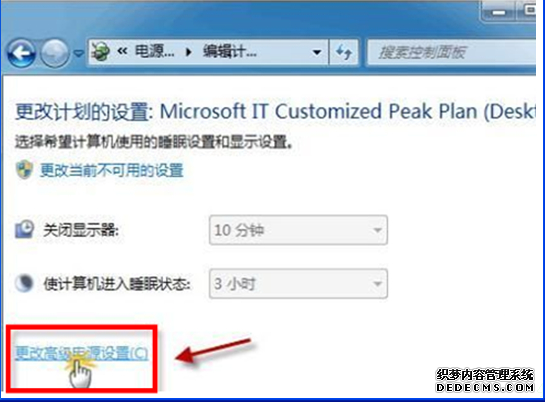Select the 电源... breadcrumb item
This screenshot has width=545, height=402.
coord(154,52)
